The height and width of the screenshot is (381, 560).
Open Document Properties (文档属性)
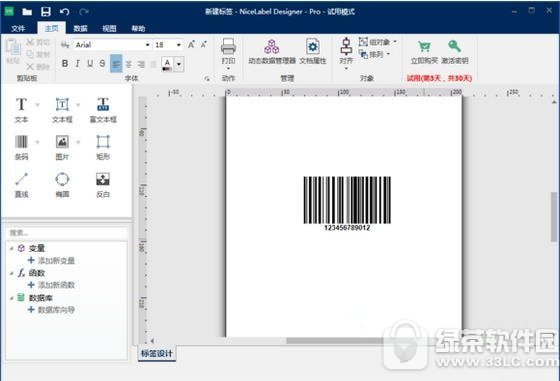312,52
